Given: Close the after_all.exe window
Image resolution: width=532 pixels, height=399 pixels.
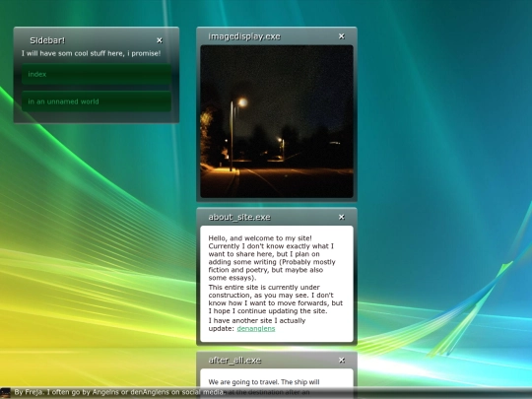Looking at the screenshot, I should coord(342,361).
